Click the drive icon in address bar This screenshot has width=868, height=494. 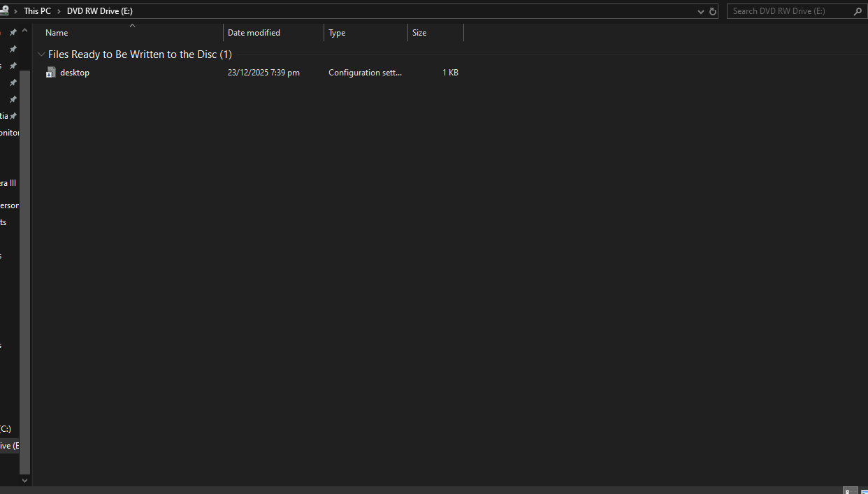tap(3, 10)
